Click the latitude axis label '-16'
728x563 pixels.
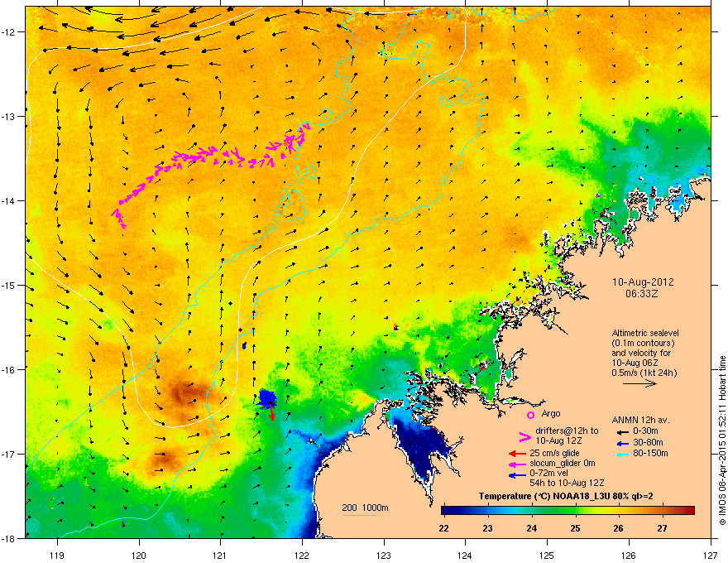(x=9, y=370)
